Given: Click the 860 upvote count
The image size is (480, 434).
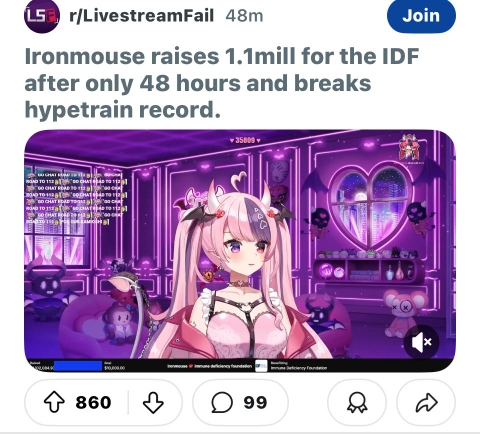Looking at the screenshot, I should click(93, 402).
